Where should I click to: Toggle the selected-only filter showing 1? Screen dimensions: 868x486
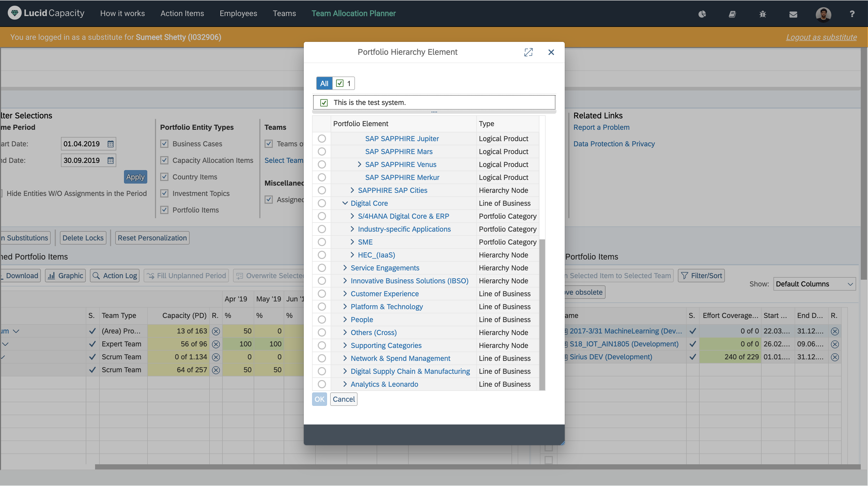344,83
